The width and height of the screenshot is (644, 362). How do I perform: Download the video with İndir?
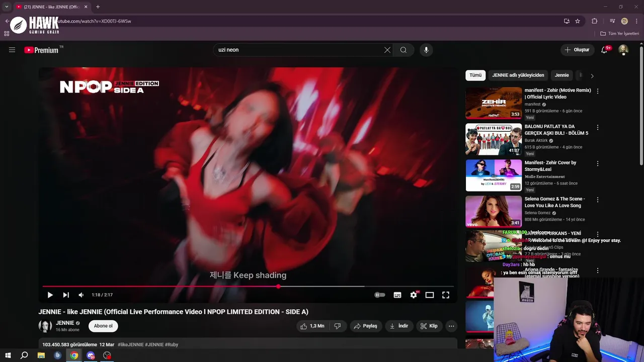pos(399,326)
